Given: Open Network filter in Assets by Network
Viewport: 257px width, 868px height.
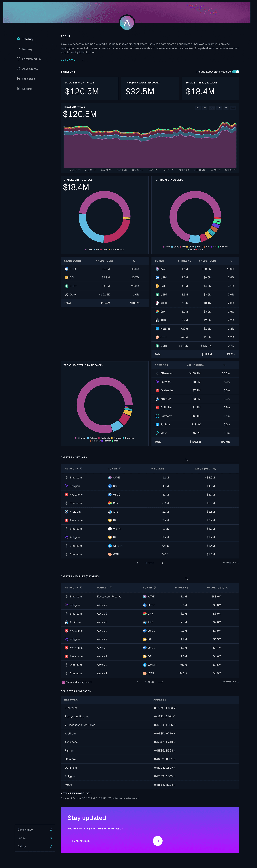Looking at the screenshot, I should [x=81, y=469].
